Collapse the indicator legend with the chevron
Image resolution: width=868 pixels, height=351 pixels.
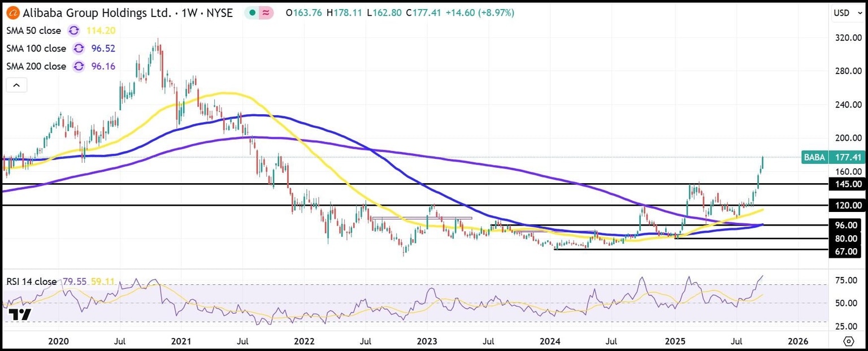(x=16, y=84)
